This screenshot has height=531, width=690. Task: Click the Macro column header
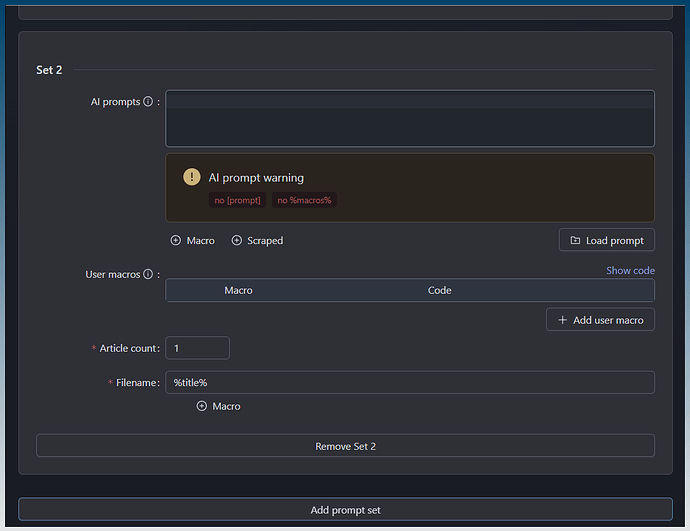pyautogui.click(x=238, y=290)
